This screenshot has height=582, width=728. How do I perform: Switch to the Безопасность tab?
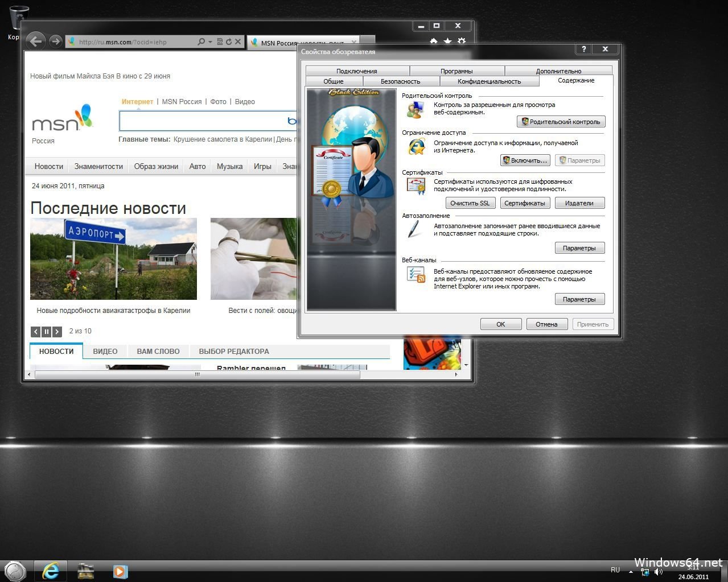pos(400,81)
